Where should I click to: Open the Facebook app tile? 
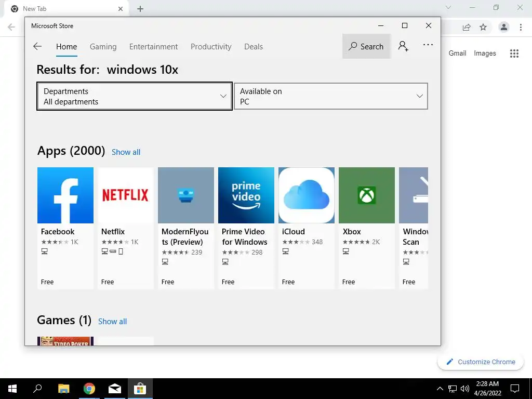(x=65, y=228)
